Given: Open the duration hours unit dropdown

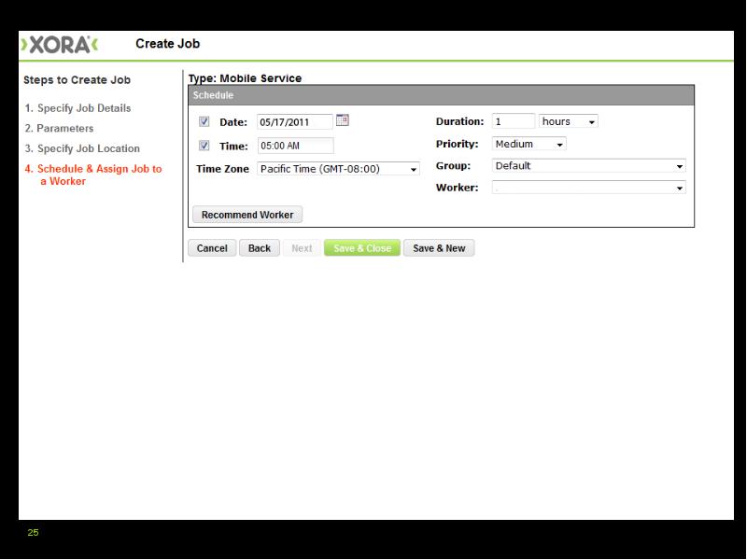Looking at the screenshot, I should click(x=568, y=121).
